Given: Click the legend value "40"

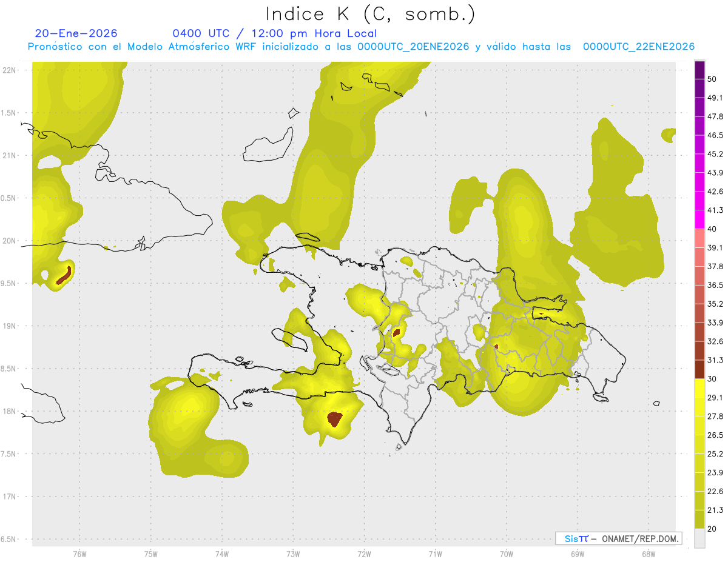Looking at the screenshot, I should 712,229.
